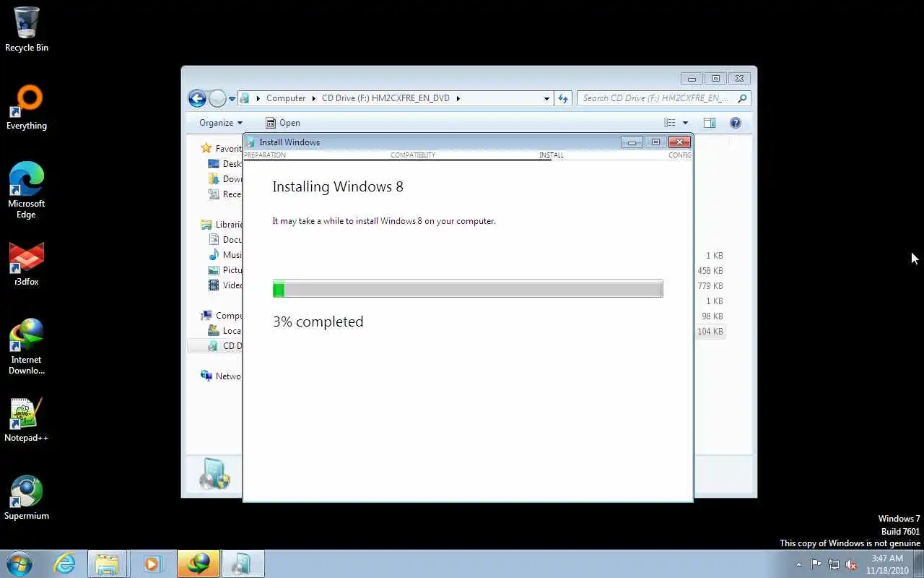Open the Supermium browser desktop shortcut
Viewport: 924px width, 578px height.
27,498
